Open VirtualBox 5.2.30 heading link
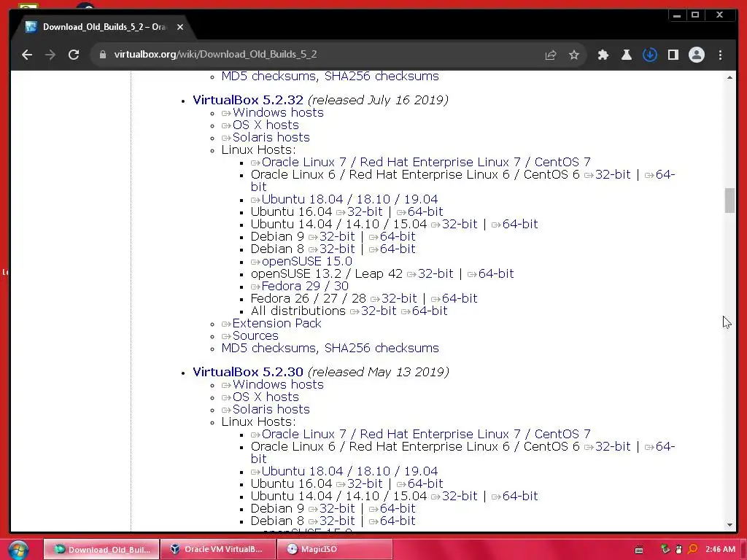The height and width of the screenshot is (560, 747). pos(248,372)
